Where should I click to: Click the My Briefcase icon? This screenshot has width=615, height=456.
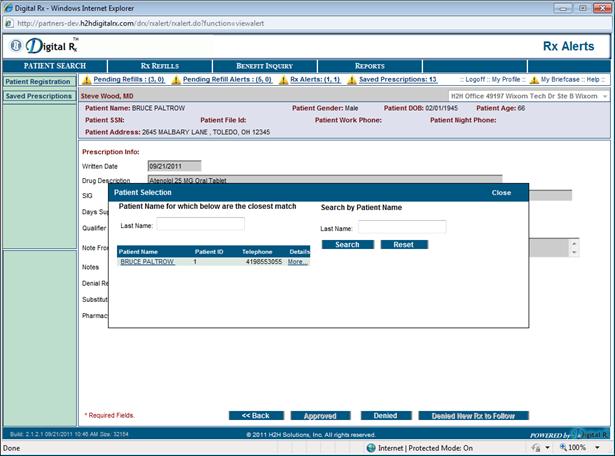tap(532, 79)
